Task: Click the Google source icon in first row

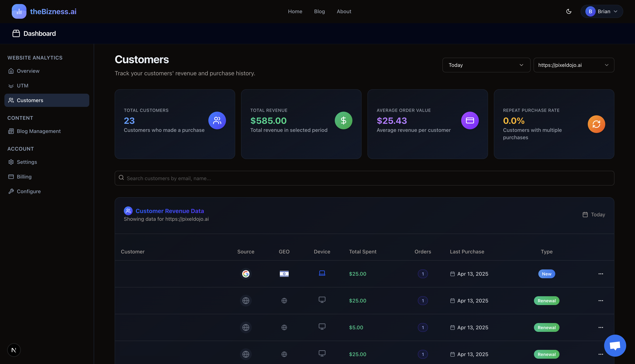Action: 246,274
